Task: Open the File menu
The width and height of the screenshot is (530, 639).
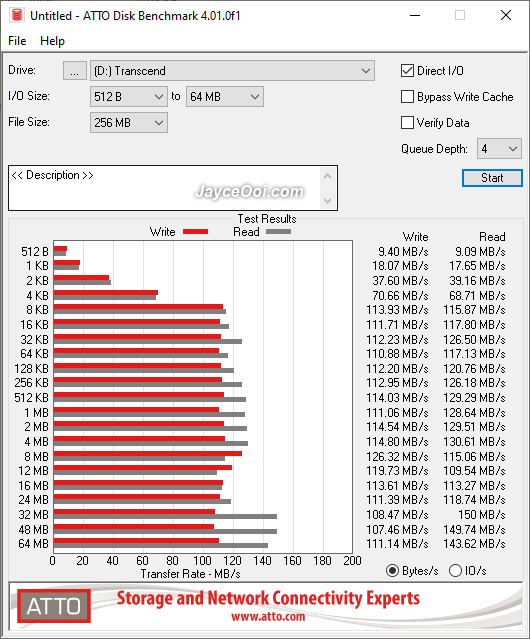Action: (x=17, y=41)
